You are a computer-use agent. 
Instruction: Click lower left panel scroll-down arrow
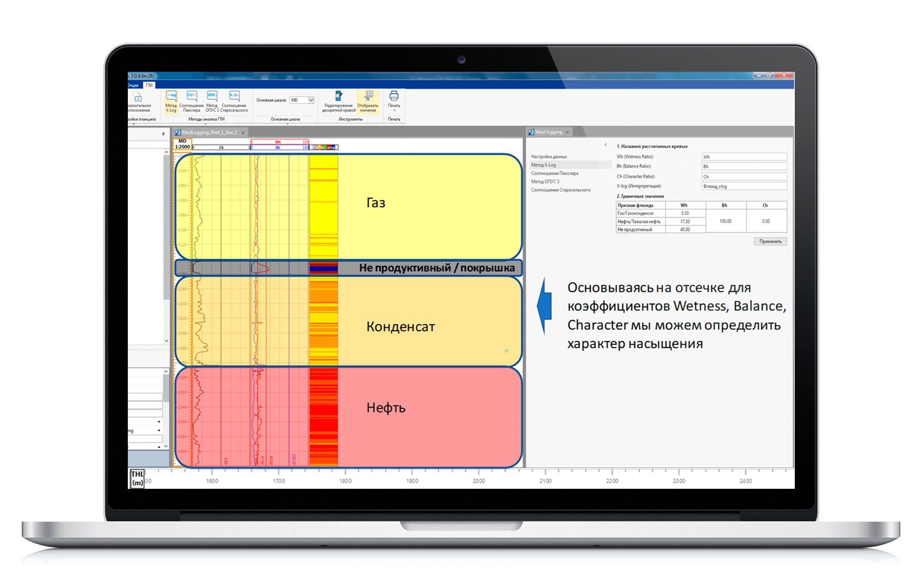(166, 447)
